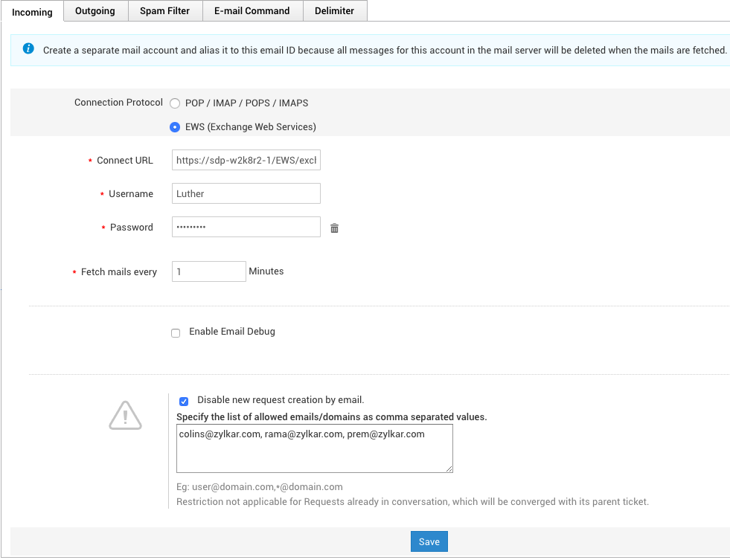Click the allowed emails/domains text area

314,448
